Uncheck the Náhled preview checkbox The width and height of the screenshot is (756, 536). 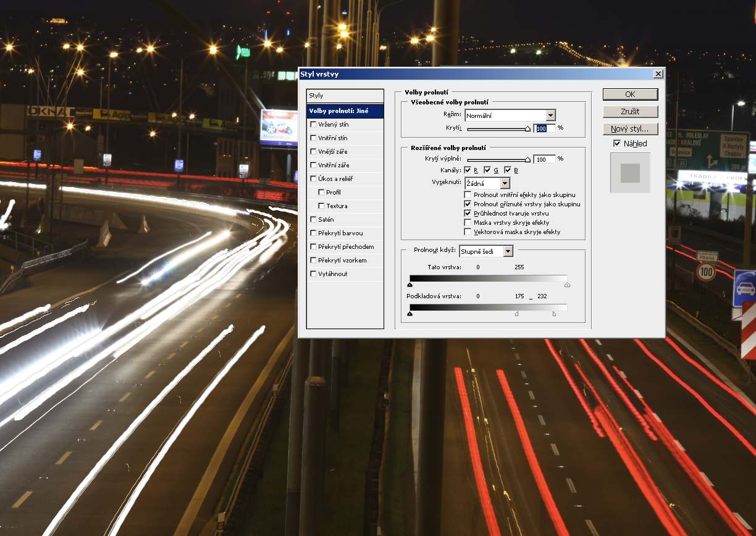617,143
